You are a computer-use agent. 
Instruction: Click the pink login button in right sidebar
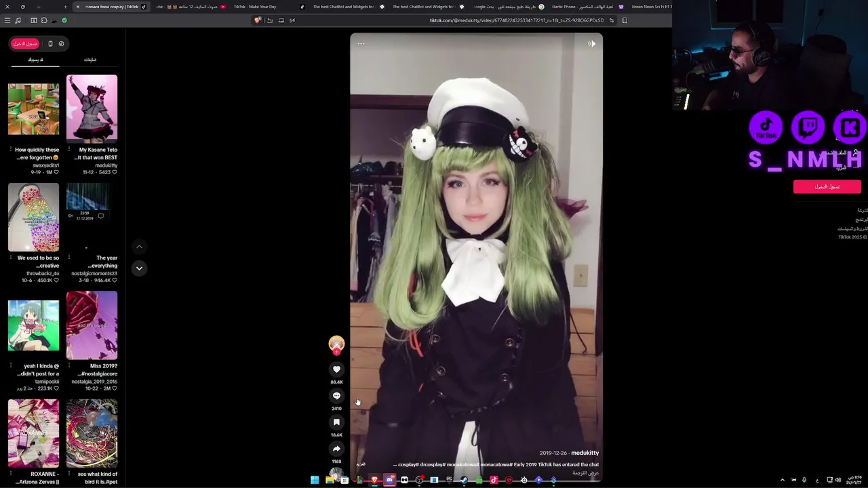point(827,186)
